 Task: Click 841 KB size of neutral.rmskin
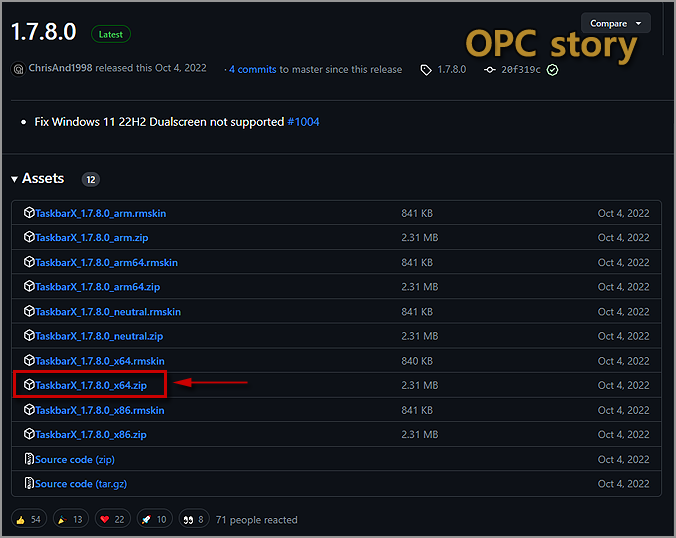(417, 312)
